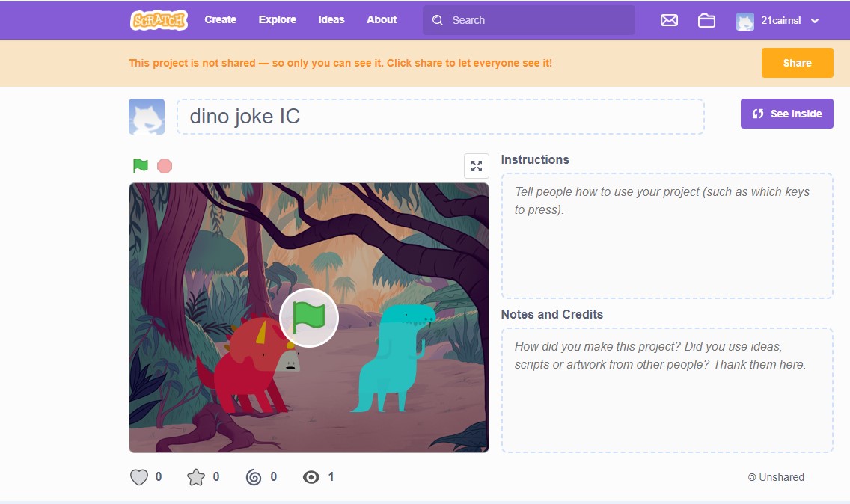Open the Ideas menu item

pos(331,19)
